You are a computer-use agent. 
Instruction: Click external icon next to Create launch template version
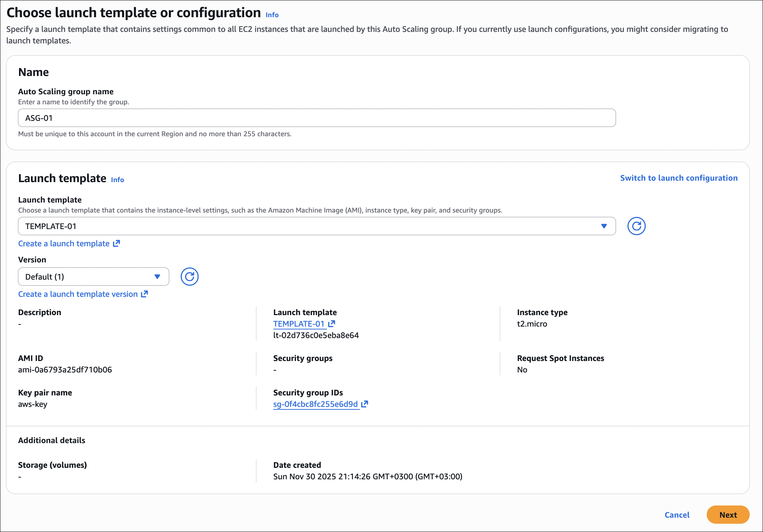(x=144, y=294)
